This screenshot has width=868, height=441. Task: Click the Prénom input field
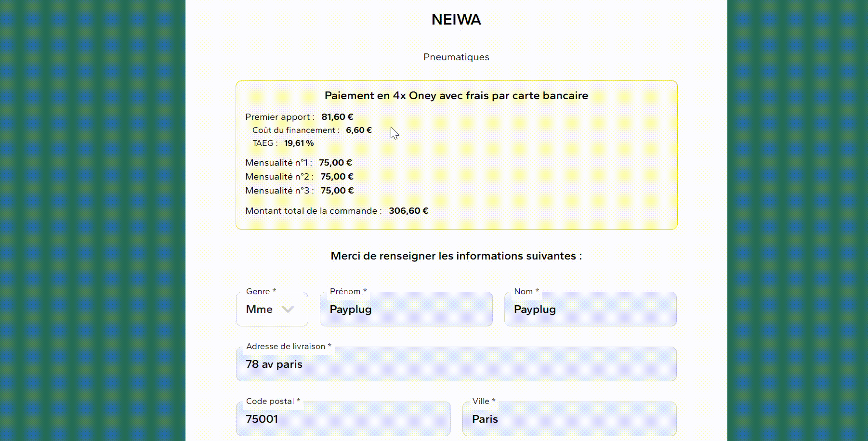point(406,309)
